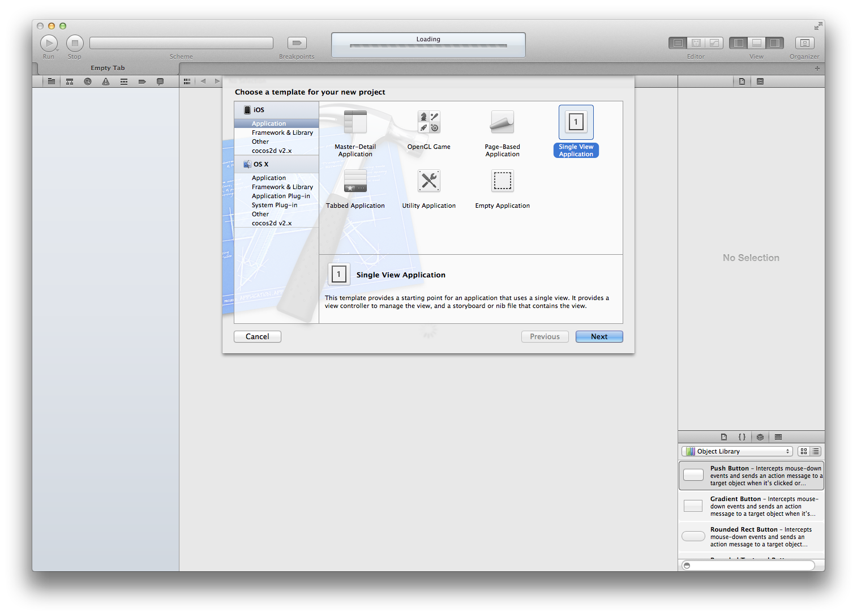Choose Tabbed Application template
This screenshot has width=857, height=616.
[x=355, y=189]
